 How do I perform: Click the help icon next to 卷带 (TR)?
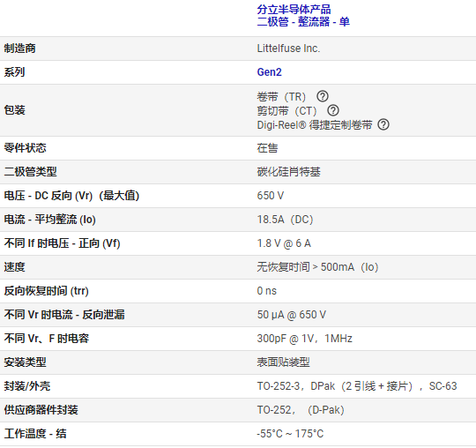pos(323,97)
